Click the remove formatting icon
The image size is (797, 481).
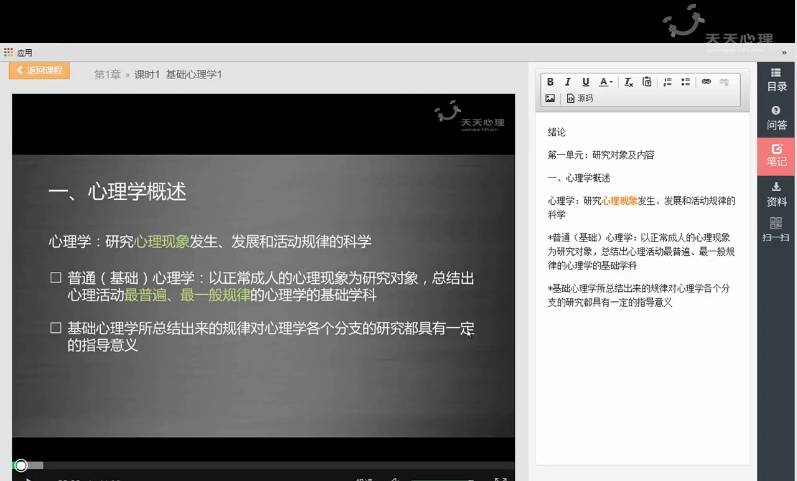(629, 82)
